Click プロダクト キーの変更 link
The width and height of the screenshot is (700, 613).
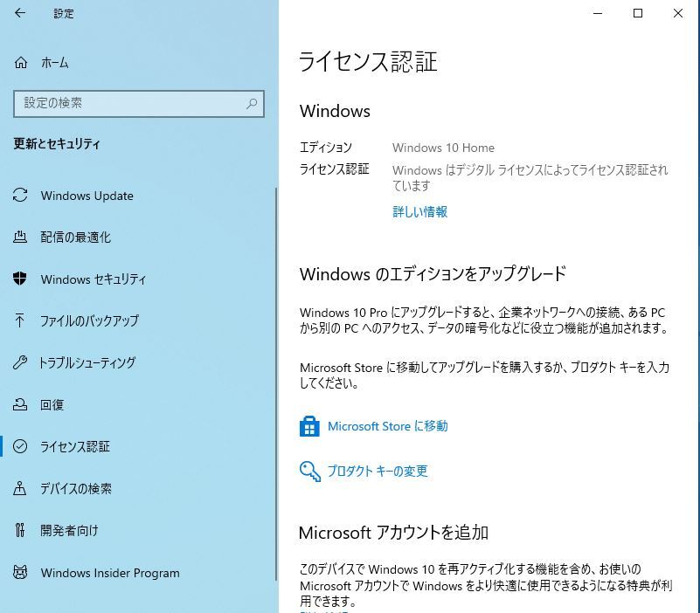[x=378, y=472]
